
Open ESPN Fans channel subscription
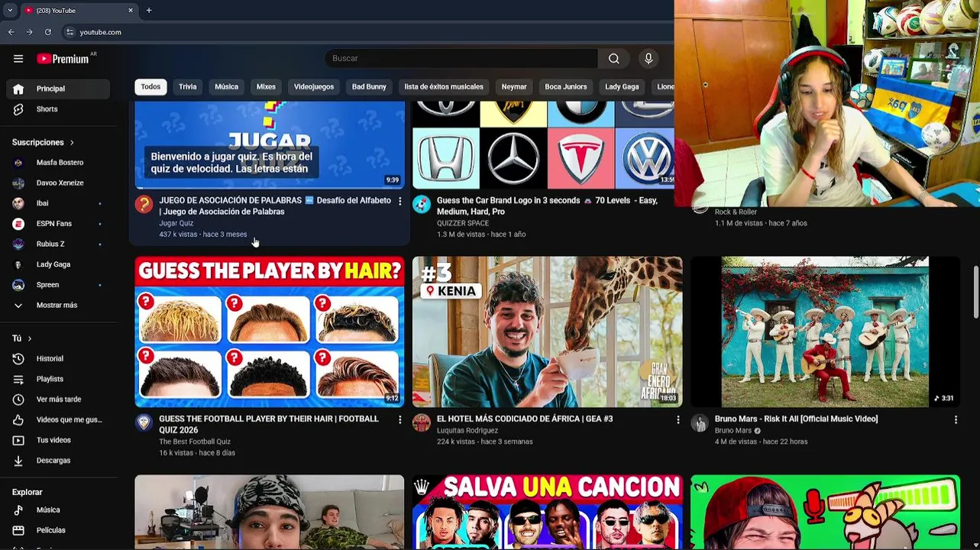58,223
